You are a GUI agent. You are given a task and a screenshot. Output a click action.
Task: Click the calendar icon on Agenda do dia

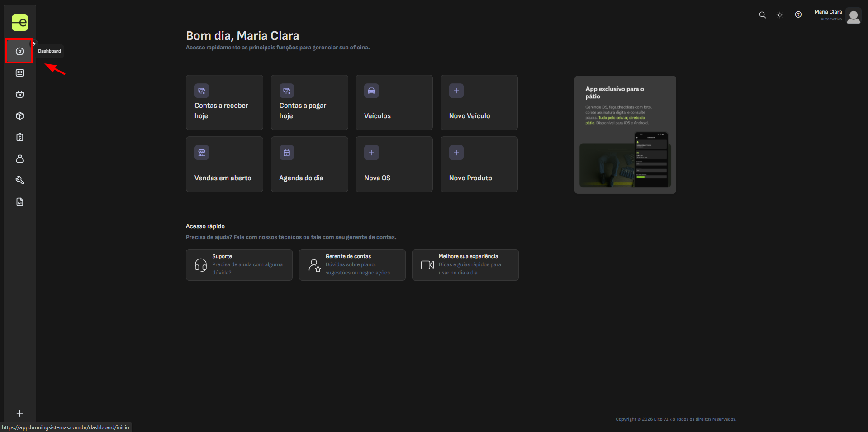tap(287, 153)
